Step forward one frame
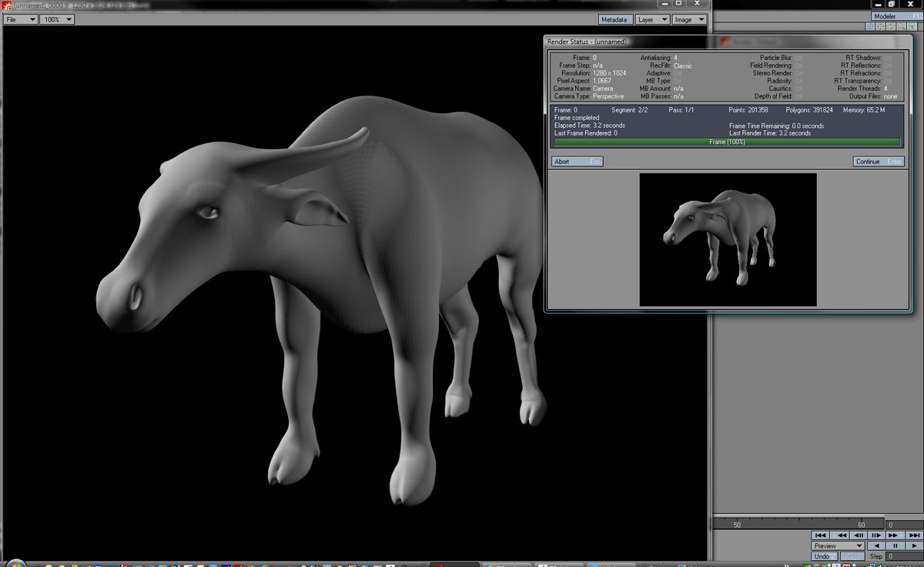This screenshot has height=567, width=924. click(x=876, y=535)
